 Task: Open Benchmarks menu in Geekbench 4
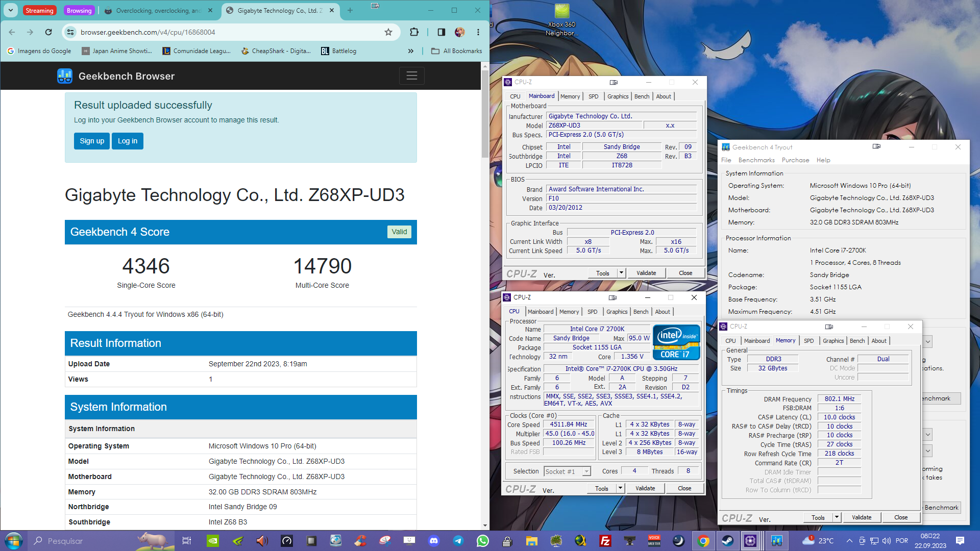(756, 160)
